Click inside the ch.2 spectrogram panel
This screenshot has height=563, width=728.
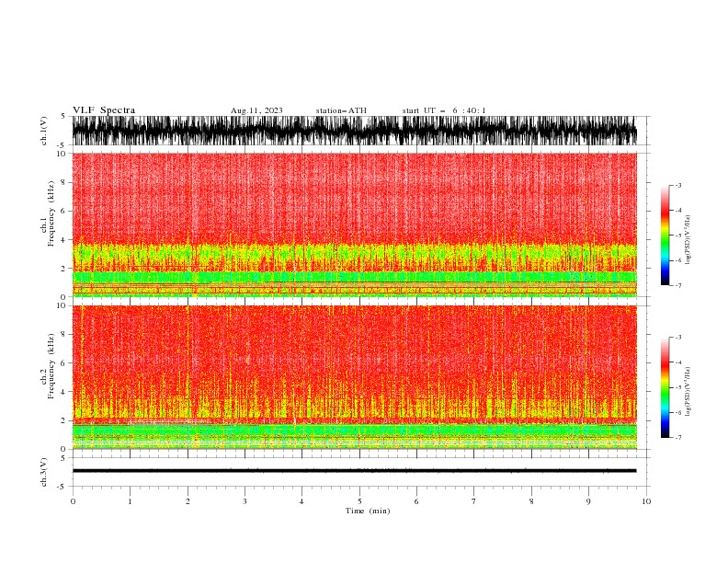pyautogui.click(x=354, y=377)
